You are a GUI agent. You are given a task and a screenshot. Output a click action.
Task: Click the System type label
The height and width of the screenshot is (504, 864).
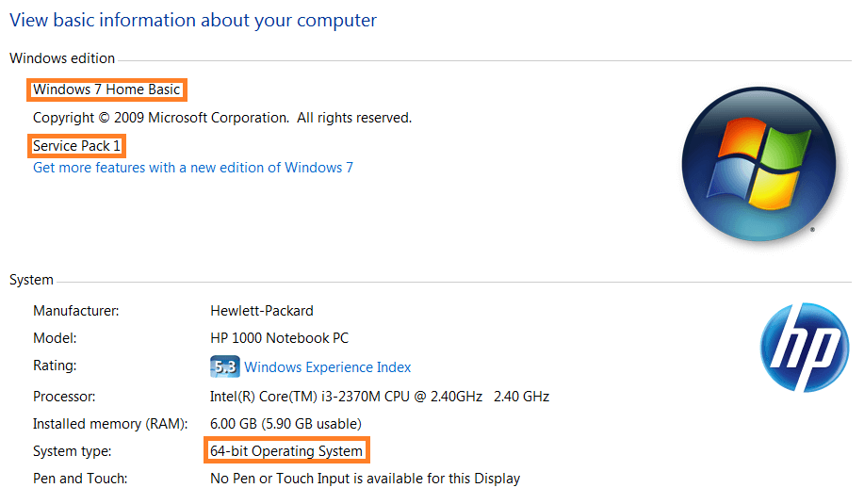pos(73,451)
